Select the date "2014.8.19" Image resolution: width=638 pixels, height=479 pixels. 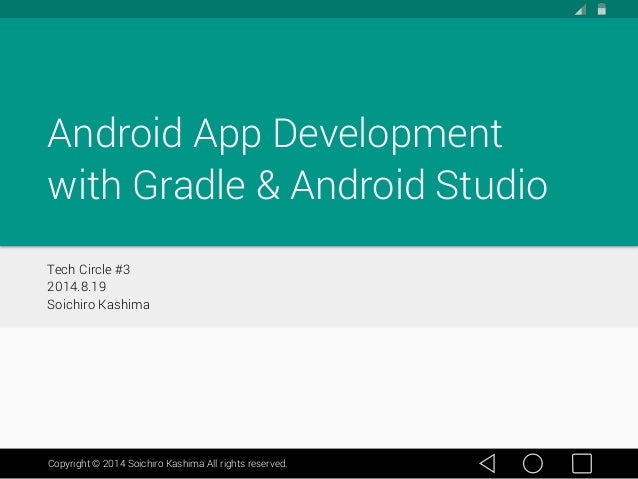tap(76, 287)
